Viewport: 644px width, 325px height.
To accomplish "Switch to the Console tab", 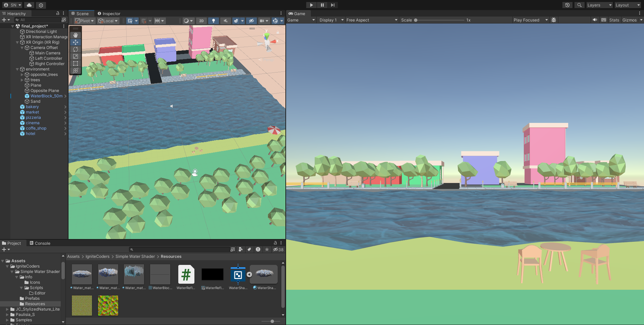I will click(42, 243).
